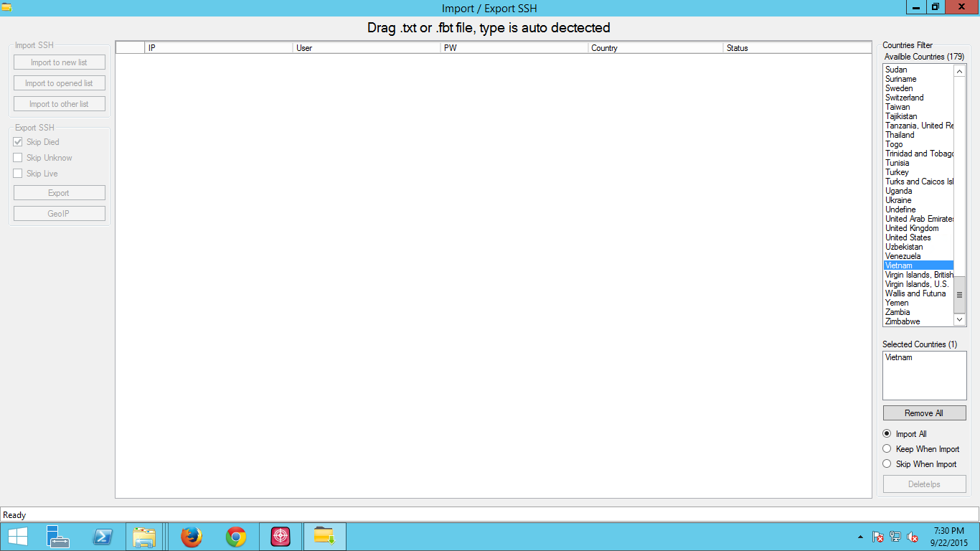Open the volume tray icon
This screenshot has height=551, width=980.
pyautogui.click(x=913, y=537)
